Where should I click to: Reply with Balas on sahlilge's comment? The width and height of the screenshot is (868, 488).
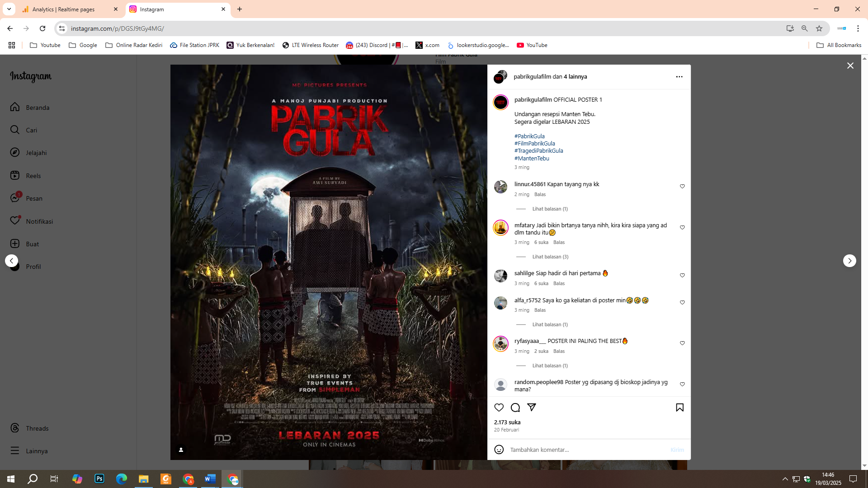coord(559,284)
